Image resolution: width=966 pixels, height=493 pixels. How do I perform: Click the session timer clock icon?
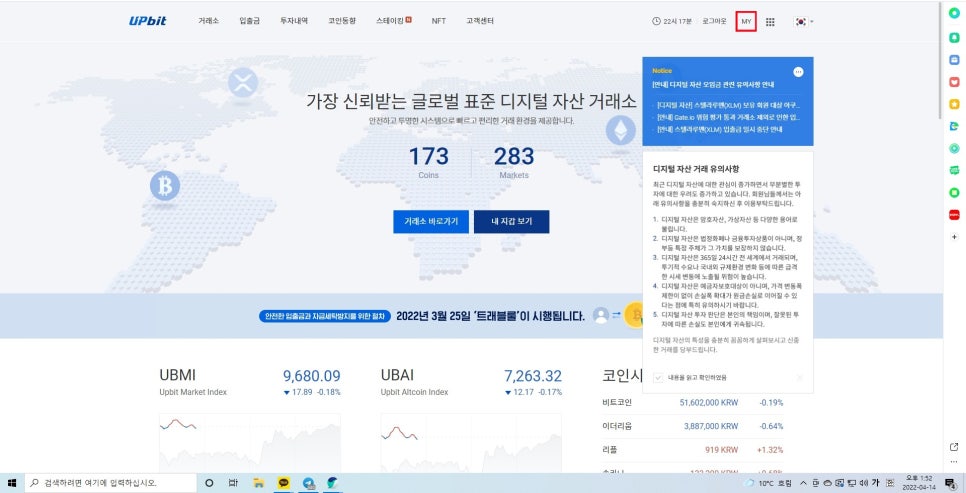656,21
